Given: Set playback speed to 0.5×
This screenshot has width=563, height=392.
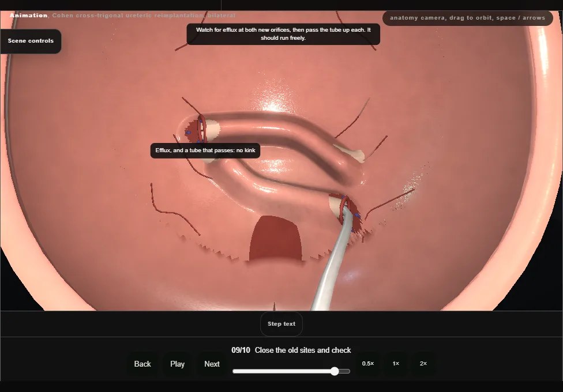Looking at the screenshot, I should (x=367, y=364).
